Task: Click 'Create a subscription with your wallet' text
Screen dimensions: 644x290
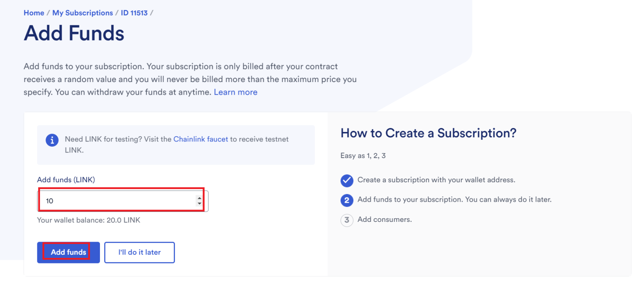Action: [x=436, y=180]
